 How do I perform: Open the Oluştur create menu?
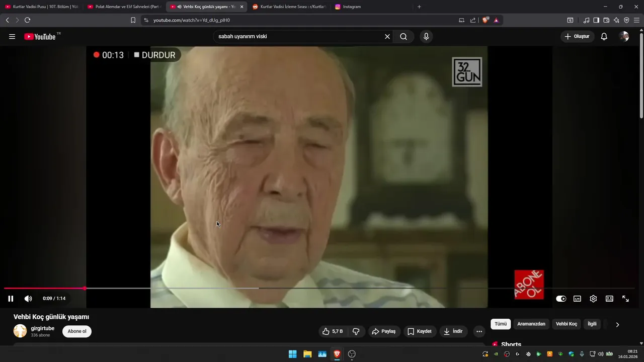[x=578, y=37]
